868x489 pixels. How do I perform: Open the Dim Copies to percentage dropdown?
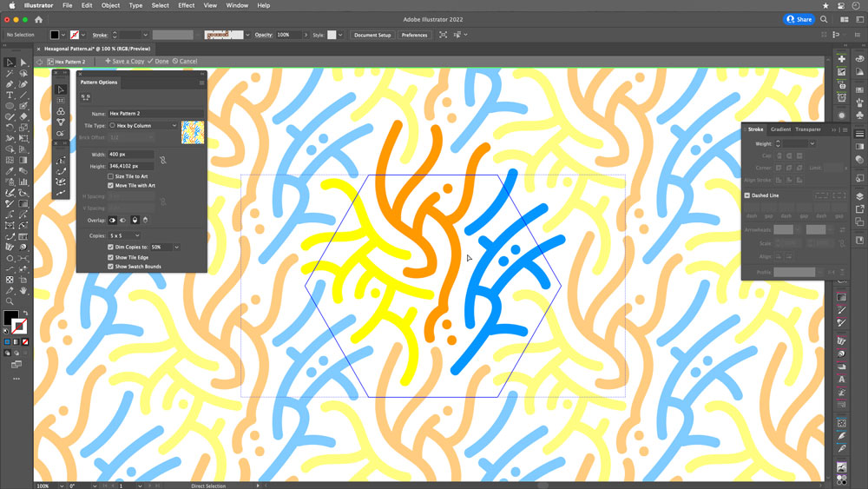(176, 247)
